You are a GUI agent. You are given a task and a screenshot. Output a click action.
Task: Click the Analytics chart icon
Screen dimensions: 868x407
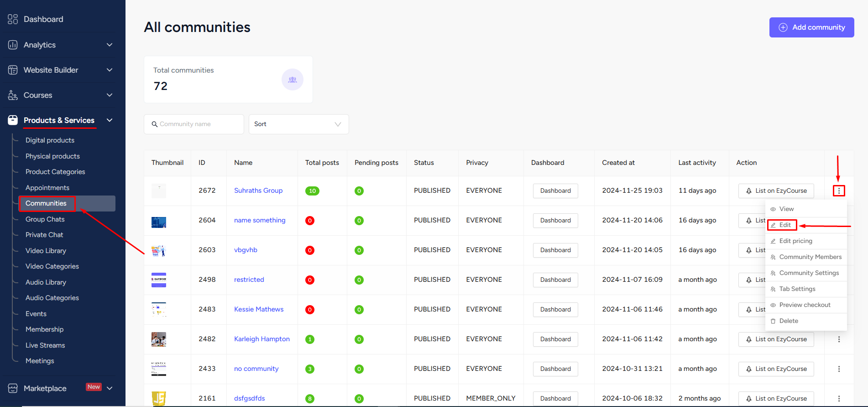pyautogui.click(x=13, y=45)
